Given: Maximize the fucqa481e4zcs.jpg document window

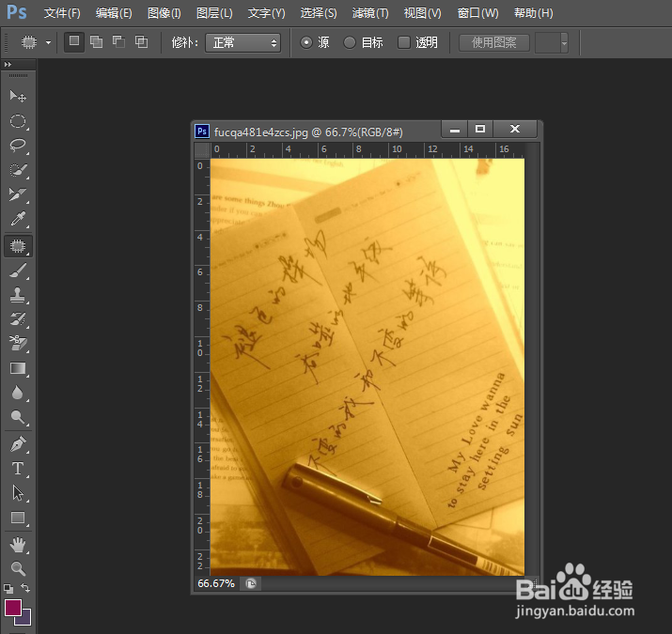Looking at the screenshot, I should point(480,130).
